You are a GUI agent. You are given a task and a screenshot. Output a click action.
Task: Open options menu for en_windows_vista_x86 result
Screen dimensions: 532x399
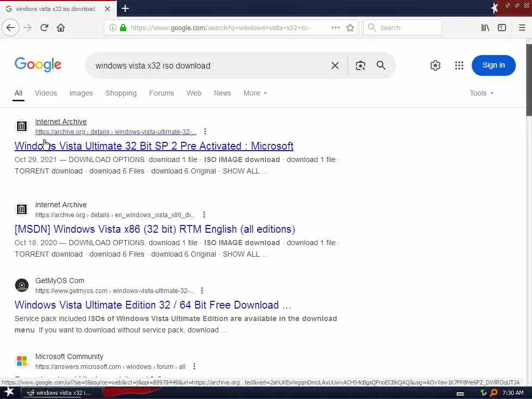coord(204,215)
